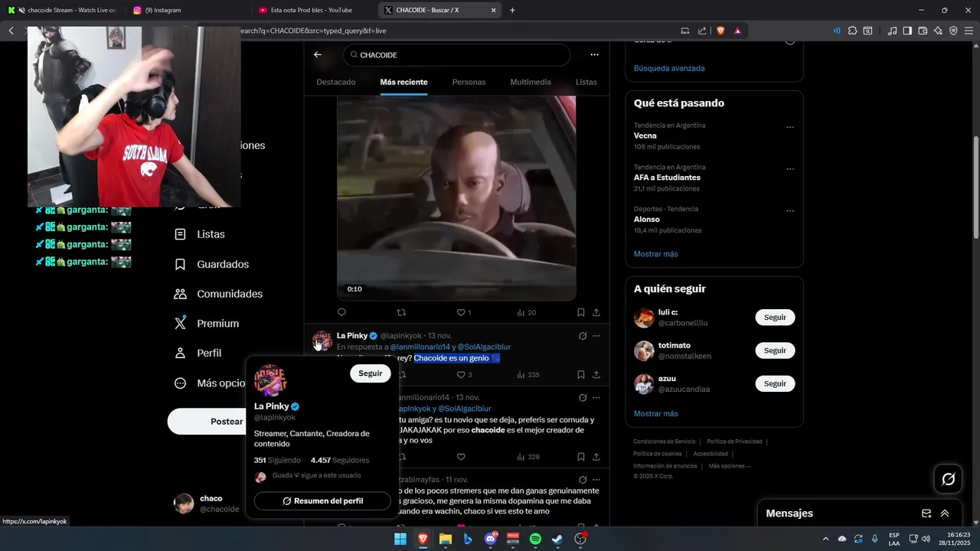This screenshot has height=551, width=980.
Task: Toggle the browser sidebar panel icon
Action: (907, 31)
